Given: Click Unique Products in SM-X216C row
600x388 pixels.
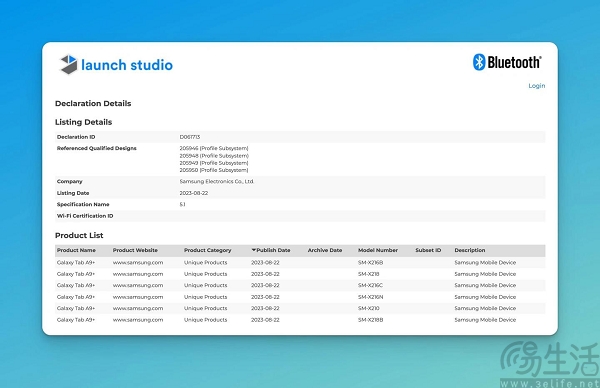Looking at the screenshot, I should [205, 285].
